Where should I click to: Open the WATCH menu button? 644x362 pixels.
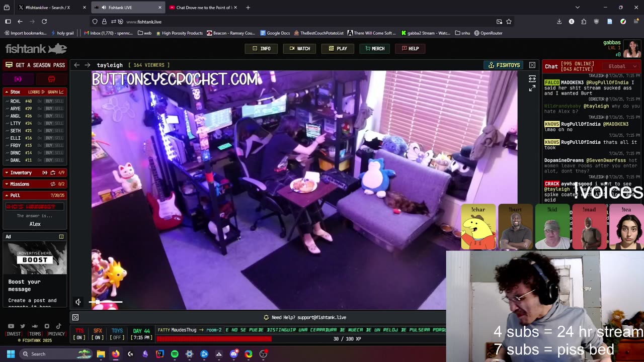point(299,49)
